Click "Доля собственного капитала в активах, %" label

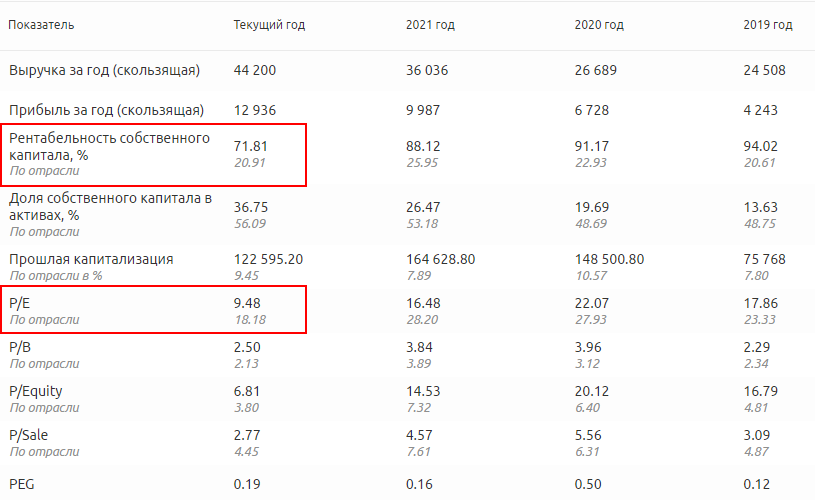tap(110, 206)
